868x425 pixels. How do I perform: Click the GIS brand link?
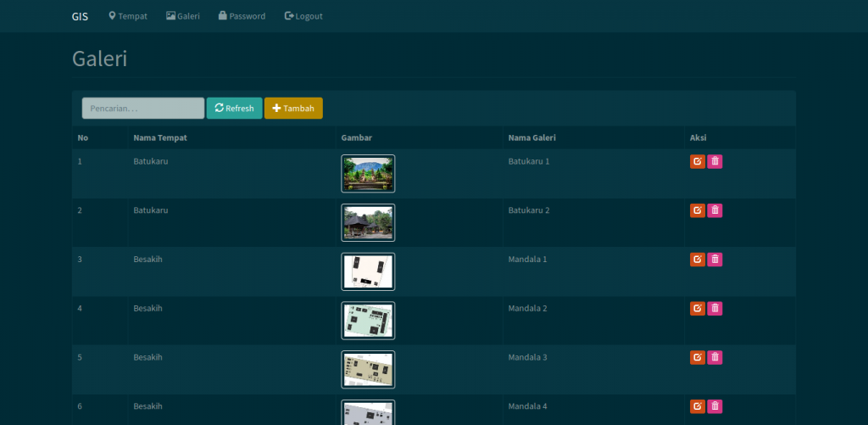(80, 16)
